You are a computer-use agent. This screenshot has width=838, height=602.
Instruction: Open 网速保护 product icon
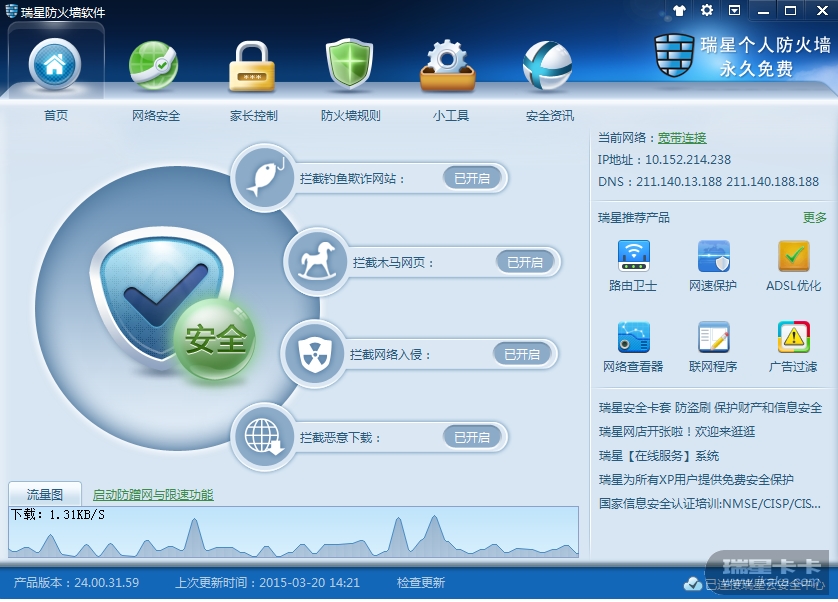(713, 256)
